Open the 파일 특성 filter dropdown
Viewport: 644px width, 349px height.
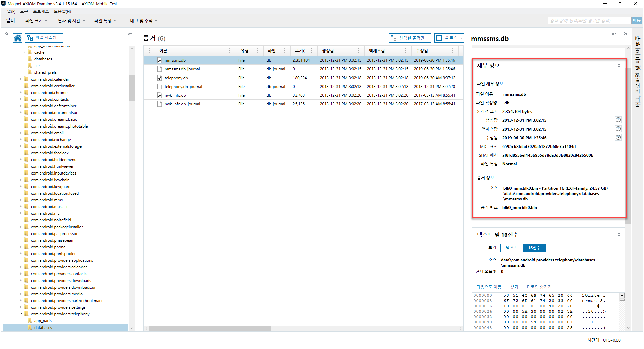click(x=105, y=21)
